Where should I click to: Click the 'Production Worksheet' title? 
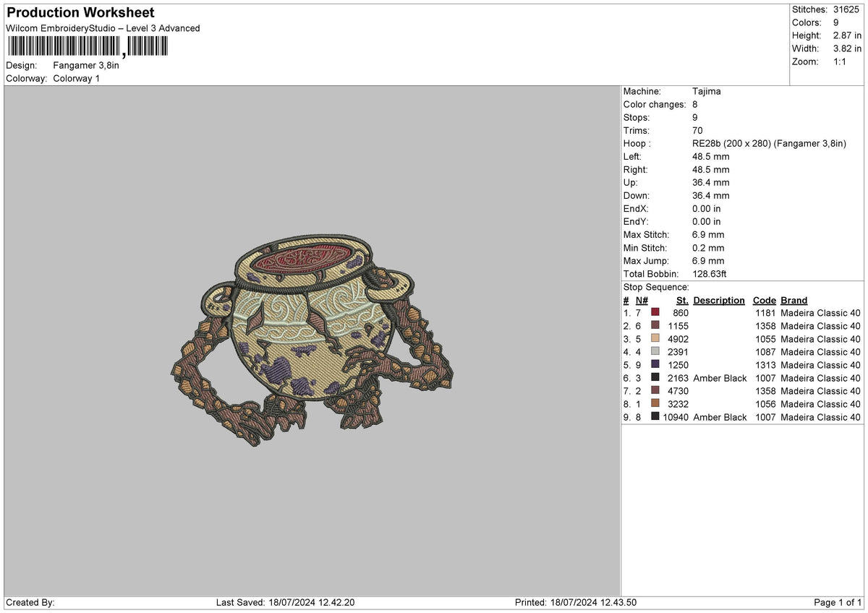[x=80, y=13]
